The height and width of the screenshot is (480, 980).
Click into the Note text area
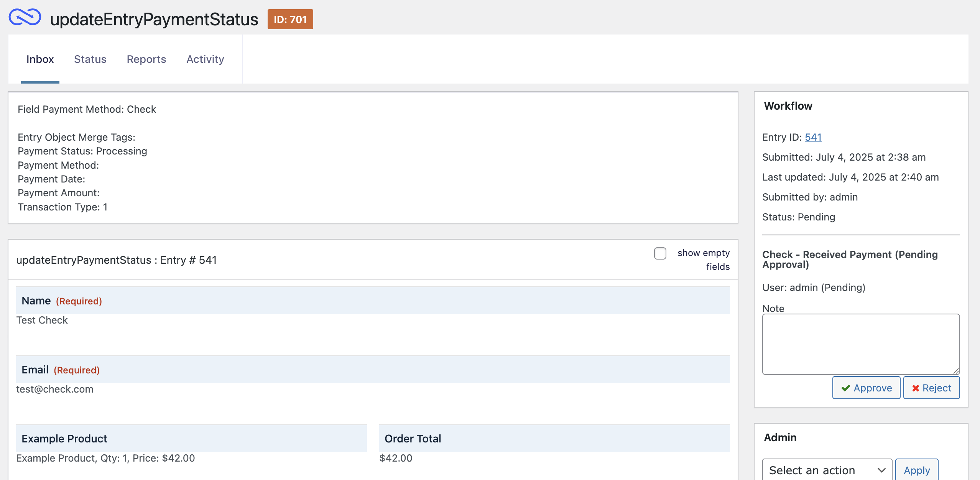tap(860, 344)
